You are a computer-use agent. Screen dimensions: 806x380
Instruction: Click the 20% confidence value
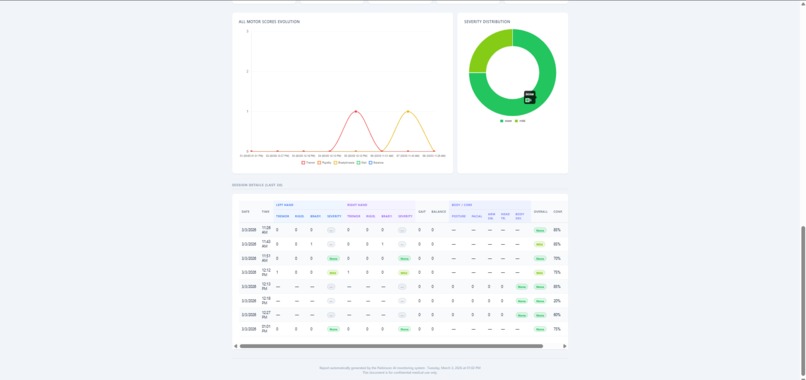(557, 300)
